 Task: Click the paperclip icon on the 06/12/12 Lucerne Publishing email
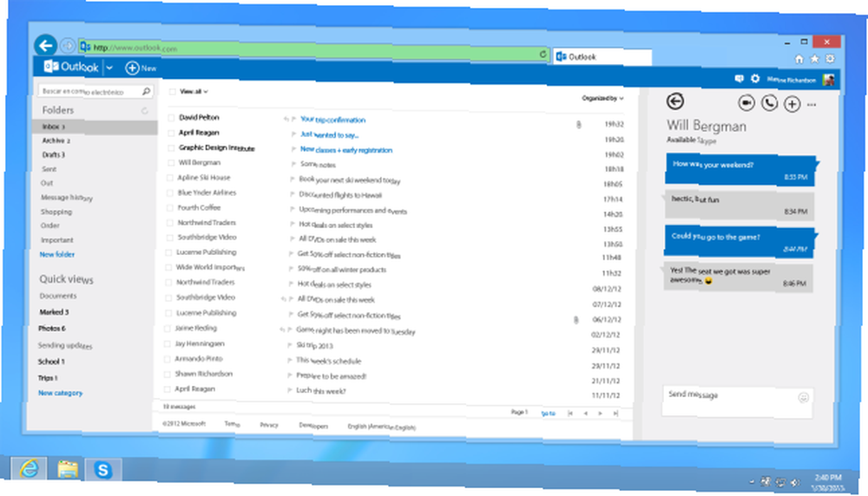click(575, 320)
